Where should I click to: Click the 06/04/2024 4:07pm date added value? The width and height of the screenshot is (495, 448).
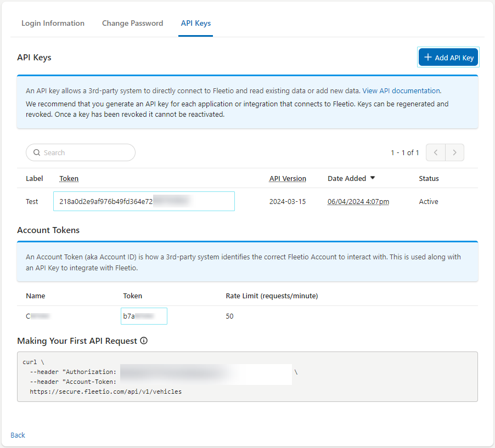pos(358,202)
